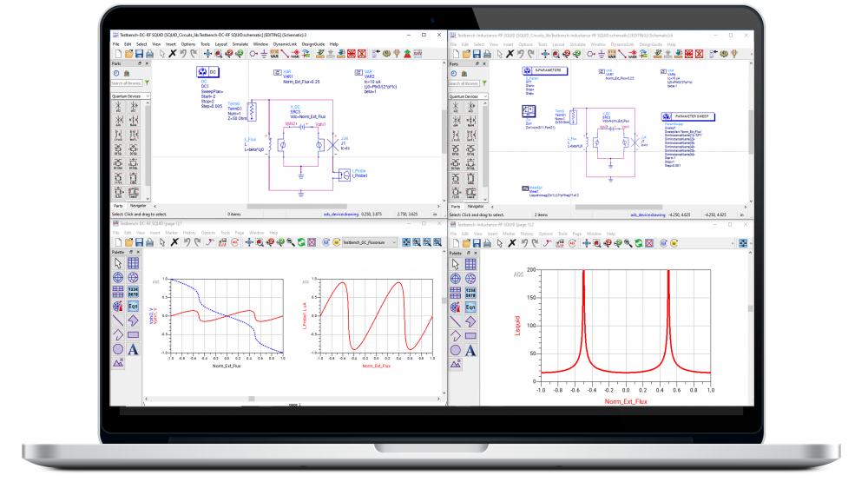Select Circle tool in DC-RF data display palette
The height and width of the screenshot is (482, 868).
pos(118,350)
